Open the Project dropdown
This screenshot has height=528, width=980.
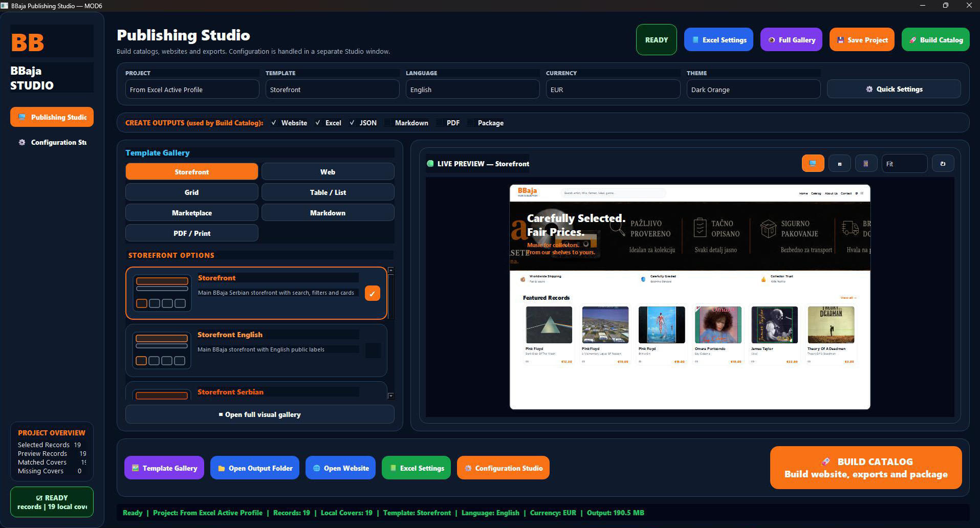(x=192, y=90)
